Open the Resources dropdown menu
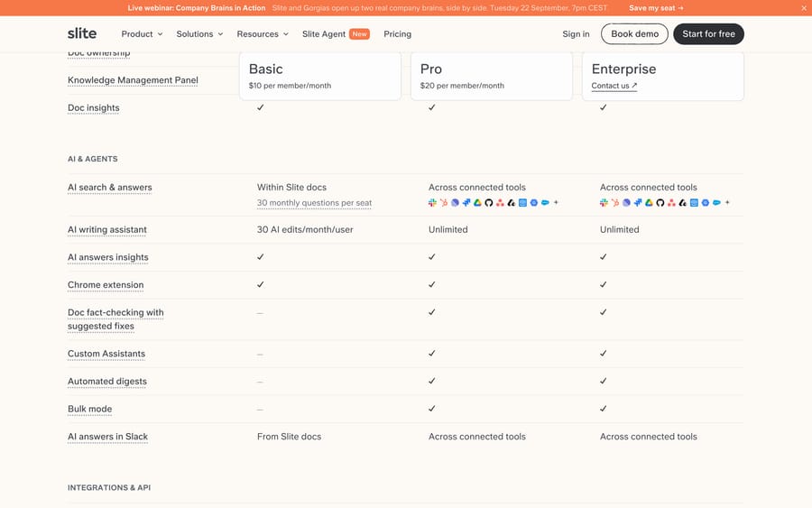 pyautogui.click(x=263, y=33)
